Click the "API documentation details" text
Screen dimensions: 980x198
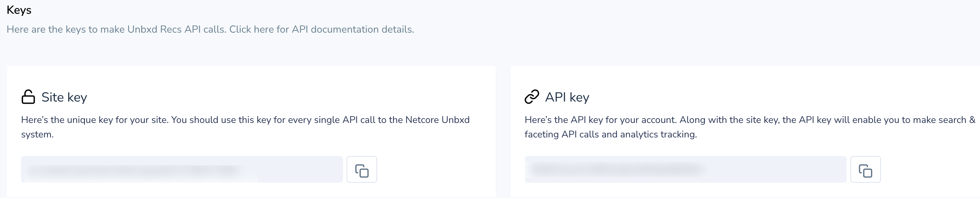pos(352,29)
